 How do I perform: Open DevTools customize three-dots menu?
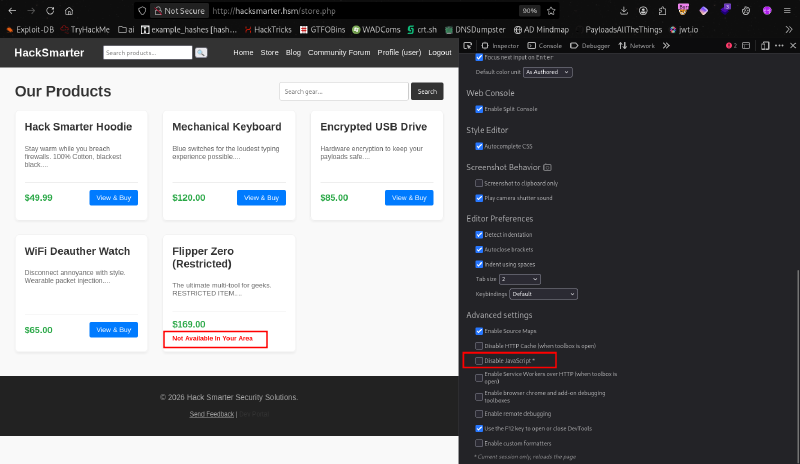[779, 45]
